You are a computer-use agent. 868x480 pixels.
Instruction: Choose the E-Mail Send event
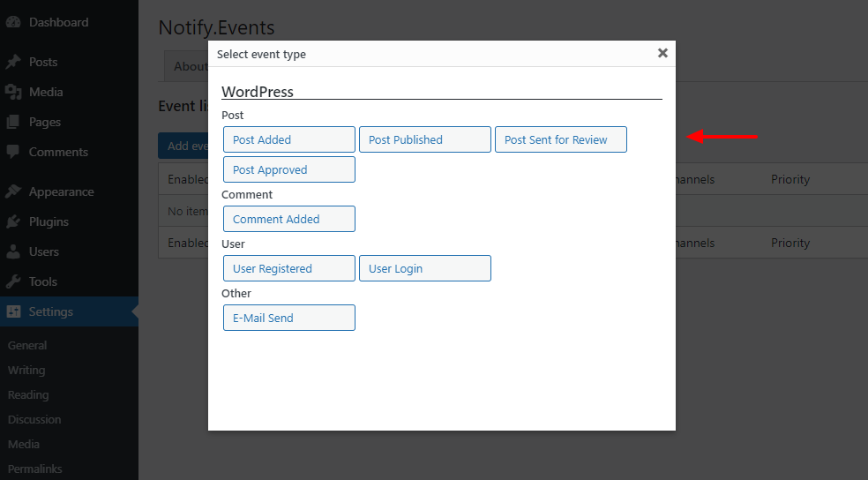(289, 318)
